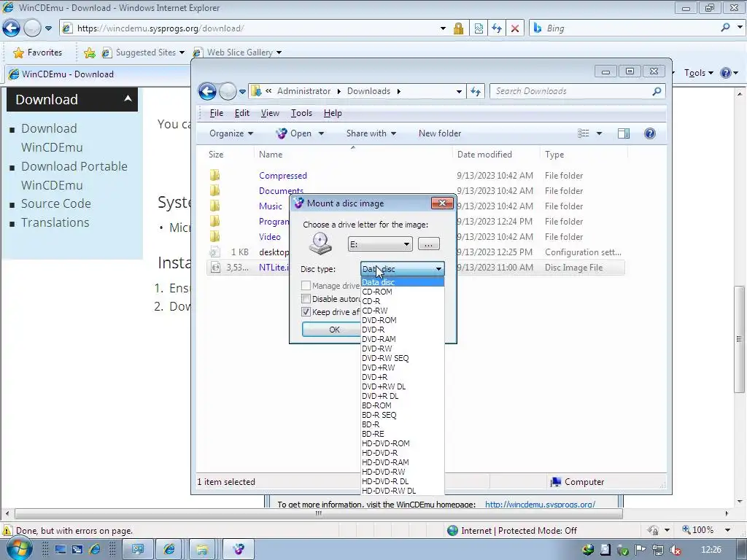Click the Show desktop quick launch icon
Image resolution: width=747 pixels, height=560 pixels.
coord(60,550)
